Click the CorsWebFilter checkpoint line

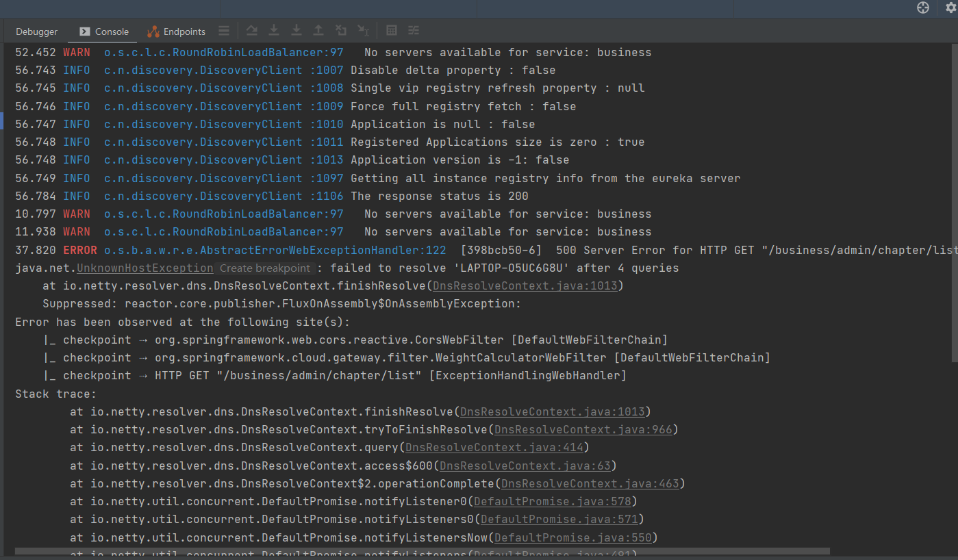(355, 340)
